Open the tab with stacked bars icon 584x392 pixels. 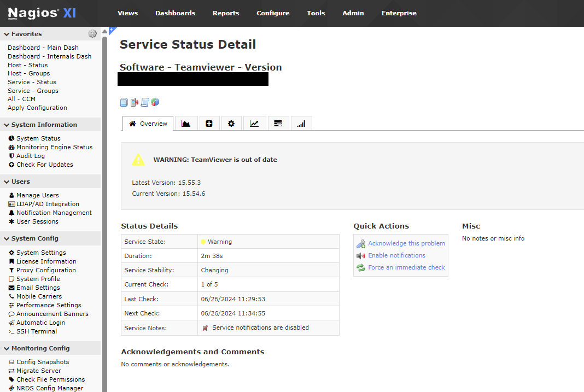[278, 124]
